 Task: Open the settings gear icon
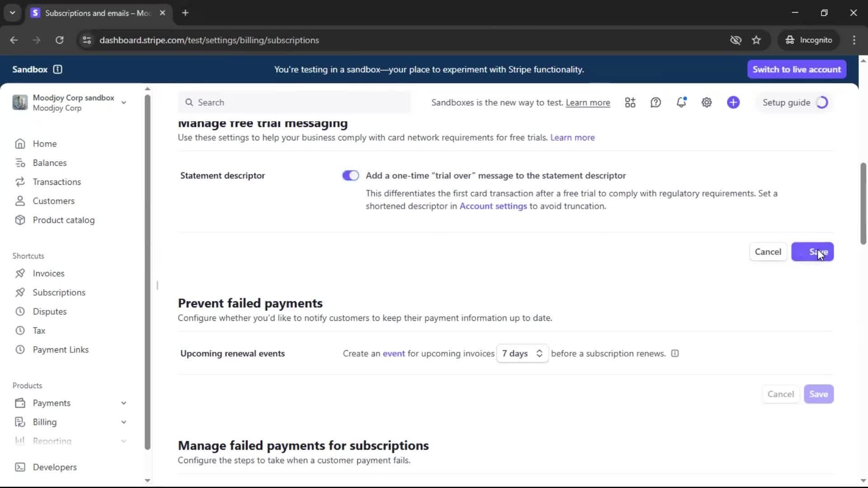coord(707,103)
